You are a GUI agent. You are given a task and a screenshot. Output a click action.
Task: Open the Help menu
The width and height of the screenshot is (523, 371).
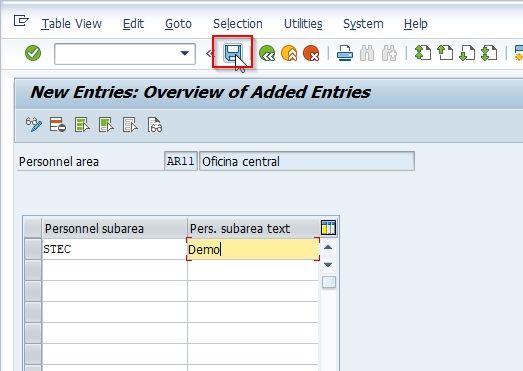[x=415, y=24]
